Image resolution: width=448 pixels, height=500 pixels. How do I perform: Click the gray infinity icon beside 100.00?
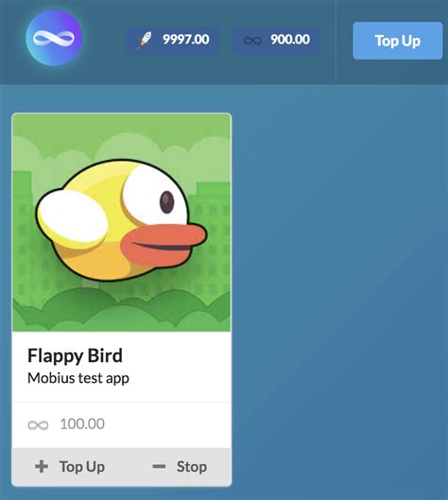click(38, 424)
